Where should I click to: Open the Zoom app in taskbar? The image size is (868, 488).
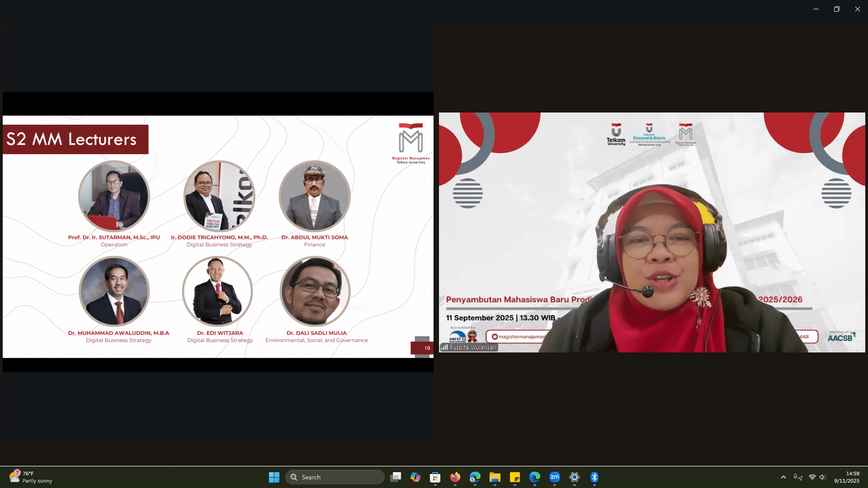coord(555,477)
